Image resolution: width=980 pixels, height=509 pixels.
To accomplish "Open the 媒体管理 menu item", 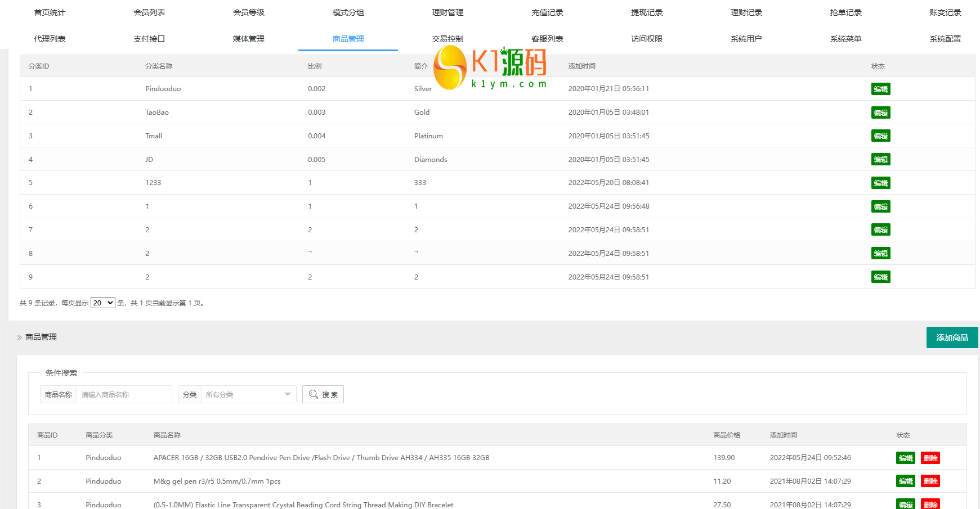I will (x=249, y=39).
